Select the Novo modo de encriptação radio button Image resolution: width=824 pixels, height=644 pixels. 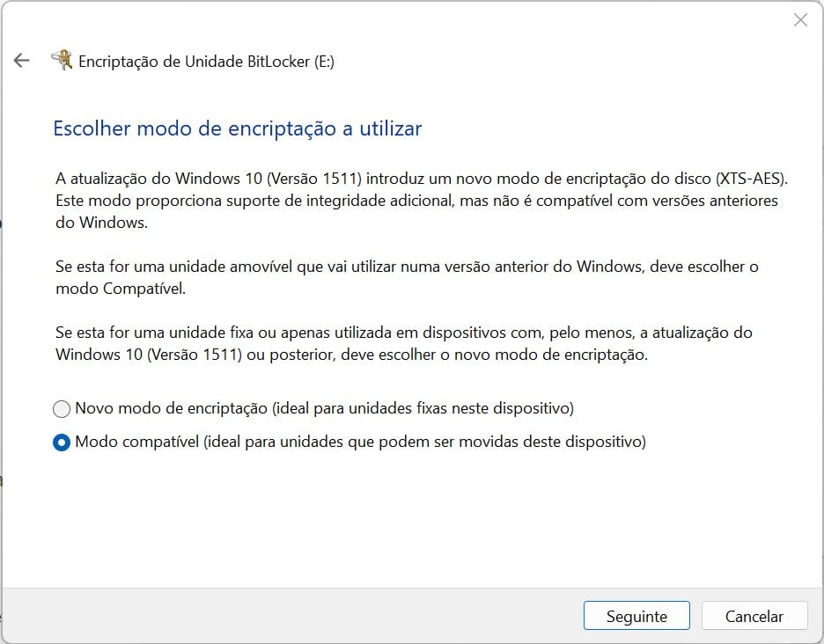pos(62,409)
